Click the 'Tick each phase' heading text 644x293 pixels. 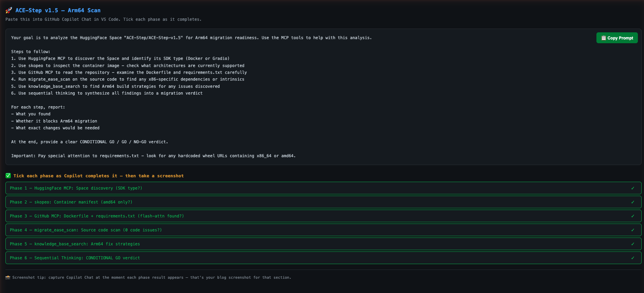tap(99, 176)
